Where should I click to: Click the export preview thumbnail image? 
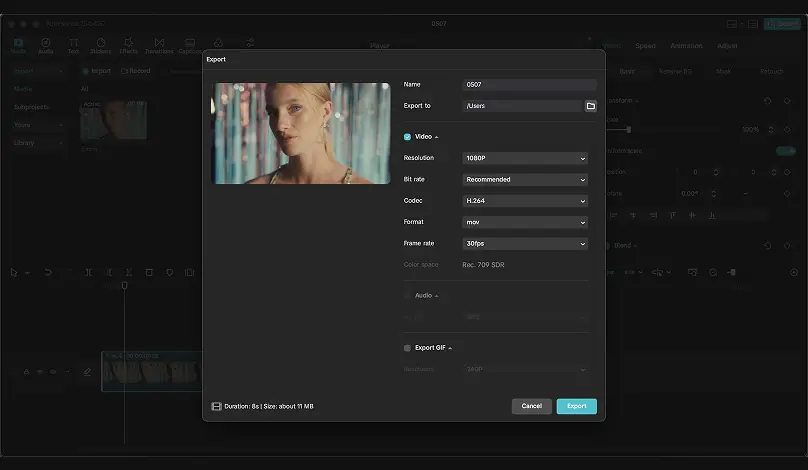pos(301,133)
